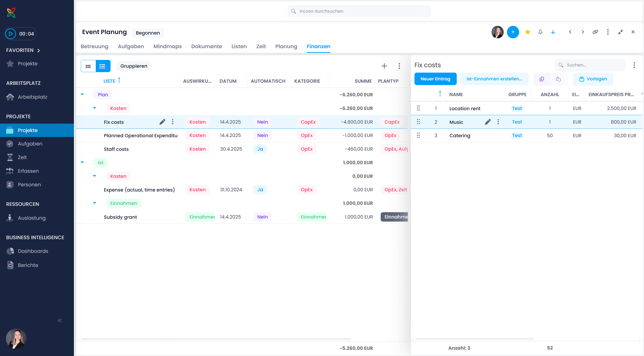Copy project link with chain icon
This screenshot has width=644, height=356.
click(x=595, y=32)
